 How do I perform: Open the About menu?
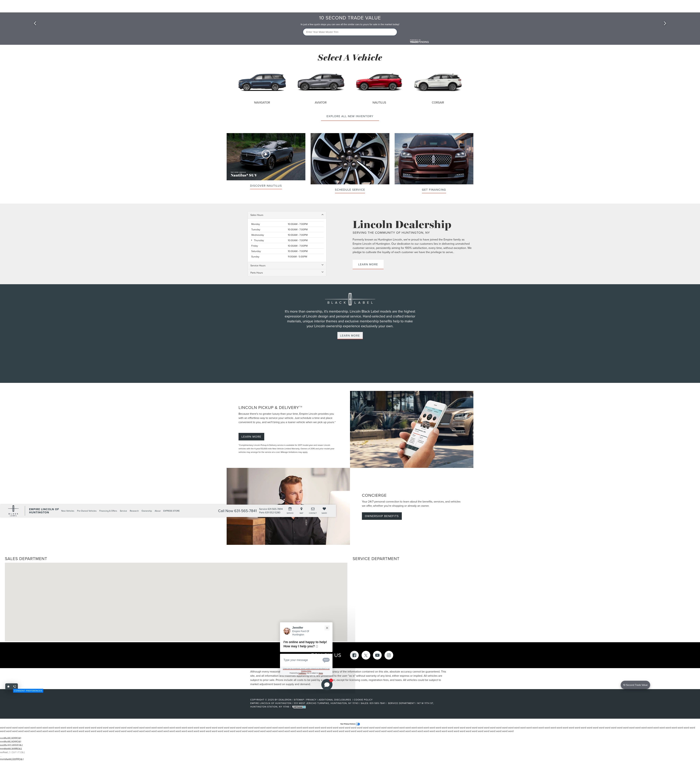pos(157,511)
